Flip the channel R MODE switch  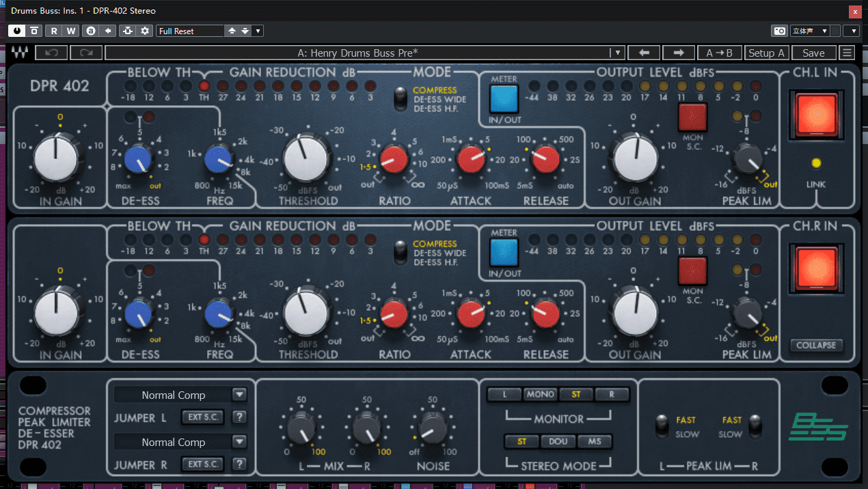pos(402,253)
